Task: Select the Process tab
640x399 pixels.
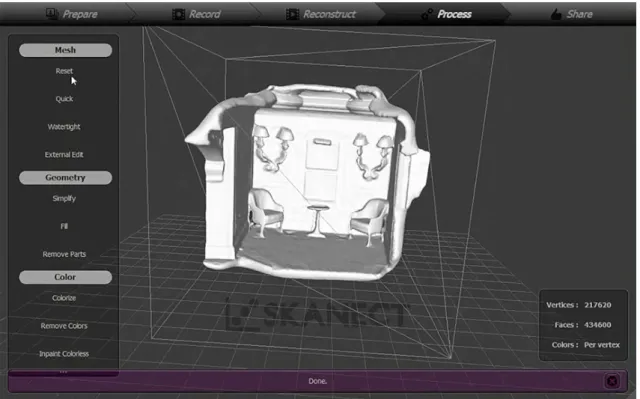Action: 446,14
